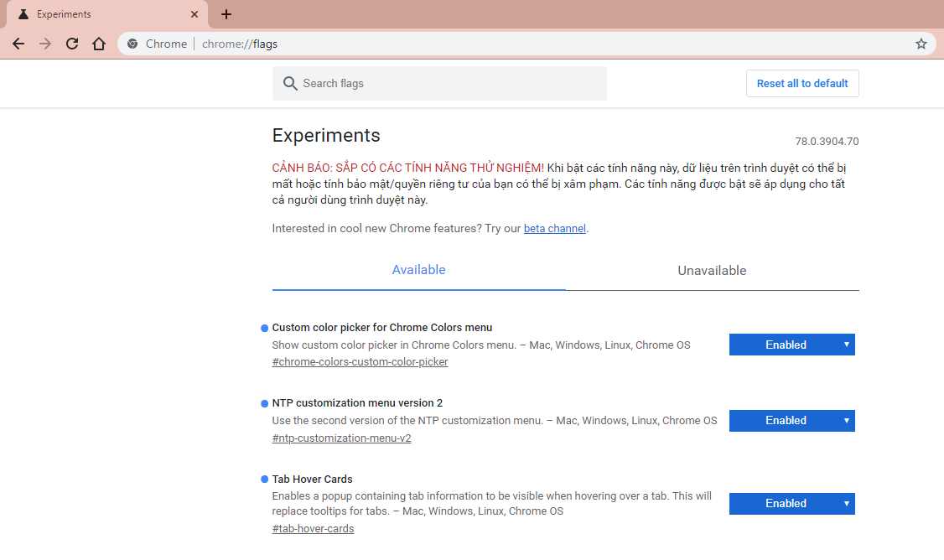Click the magnifier icon in Search flags

pyautogui.click(x=290, y=84)
